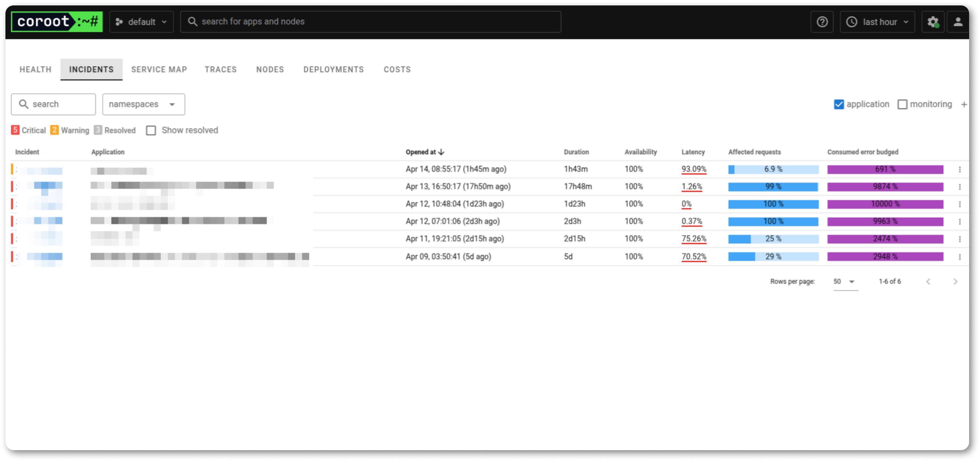Open the help question mark icon
980x461 pixels.
click(822, 22)
